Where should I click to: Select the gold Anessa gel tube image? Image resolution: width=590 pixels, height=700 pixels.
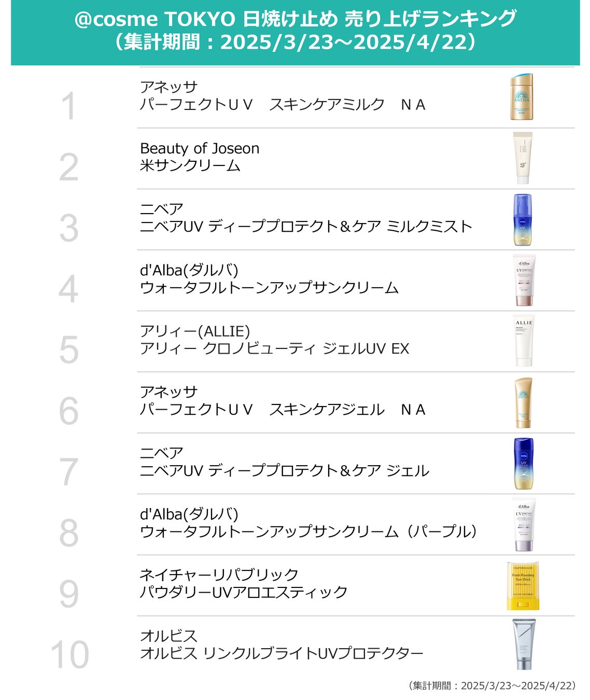pos(523,402)
